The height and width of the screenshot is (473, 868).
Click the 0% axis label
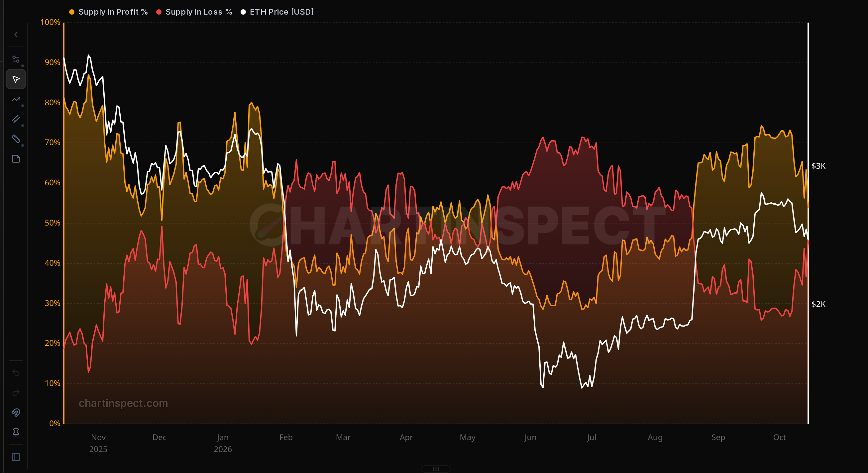click(54, 424)
